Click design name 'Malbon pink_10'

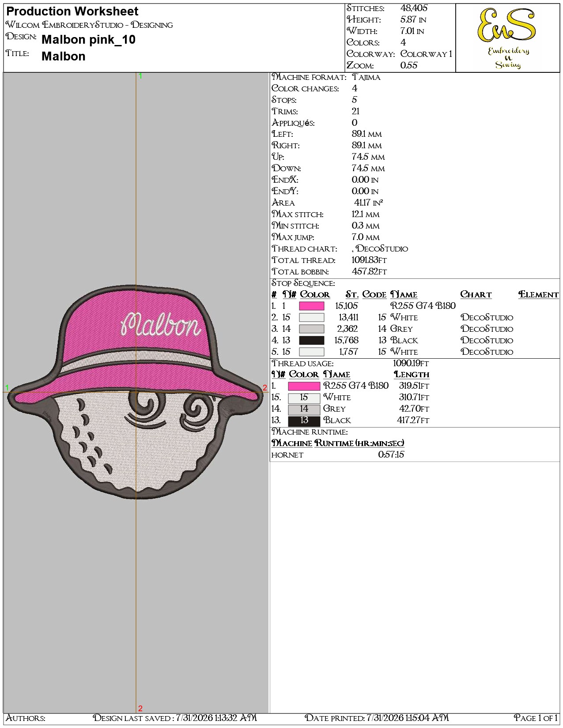pos(88,40)
